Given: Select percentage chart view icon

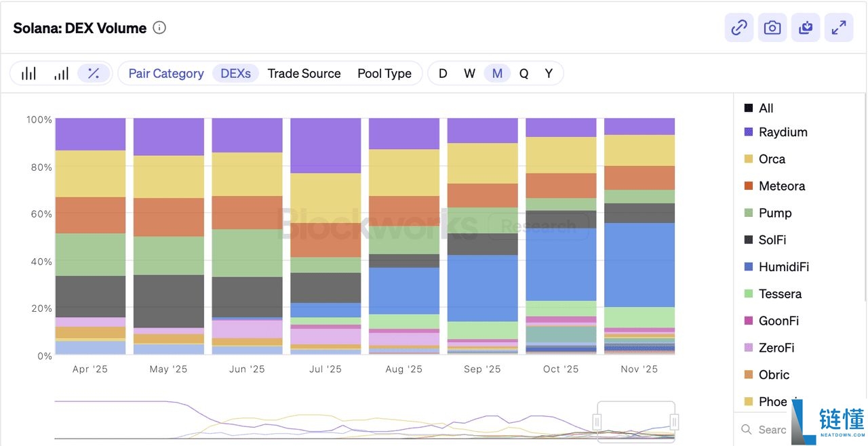Looking at the screenshot, I should click(94, 73).
